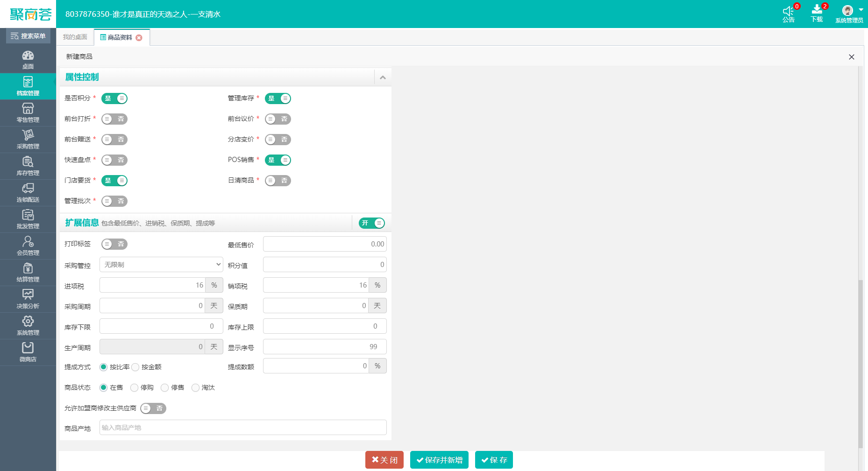The width and height of the screenshot is (868, 471).
Task: Open 结算管理 sidebar module
Action: (28, 273)
